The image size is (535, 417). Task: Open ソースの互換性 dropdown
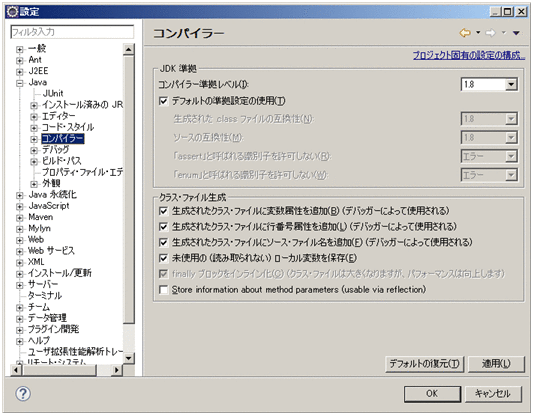511,138
